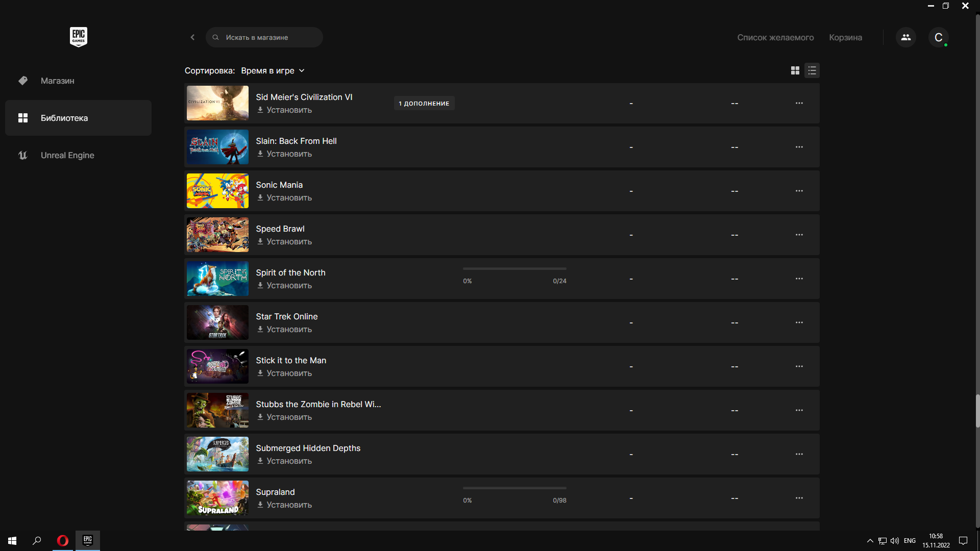Open more options for Speed Brawl
The image size is (980, 551).
point(799,235)
